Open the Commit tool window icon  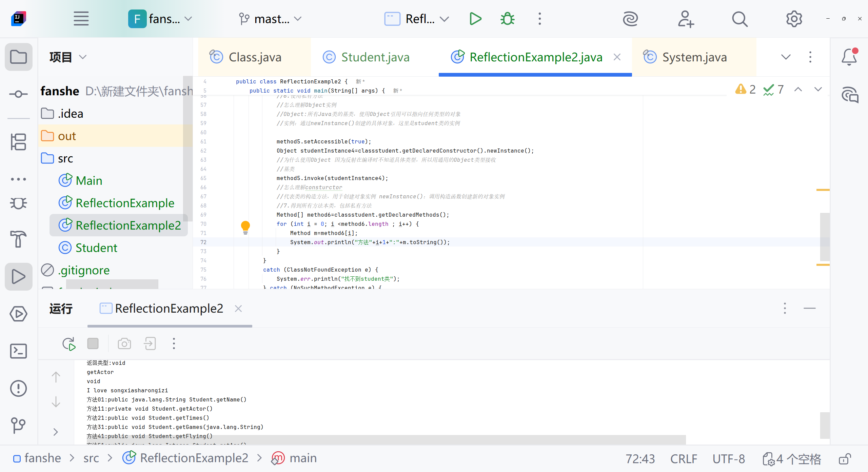[x=18, y=94]
